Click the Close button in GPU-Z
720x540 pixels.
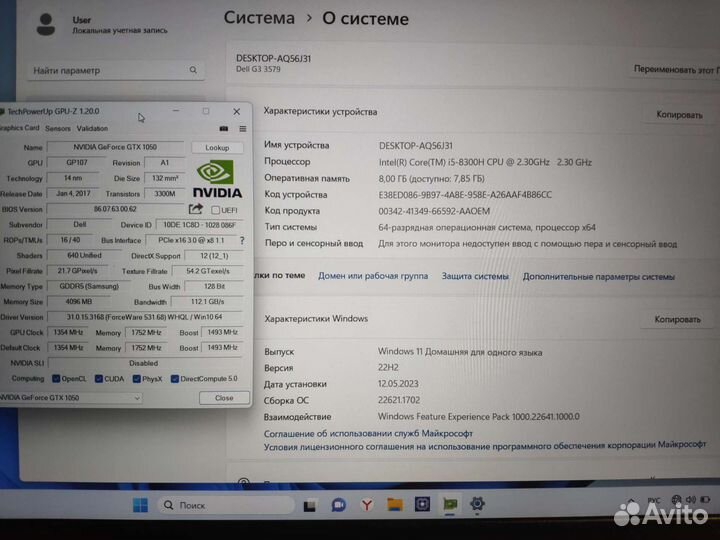point(224,398)
